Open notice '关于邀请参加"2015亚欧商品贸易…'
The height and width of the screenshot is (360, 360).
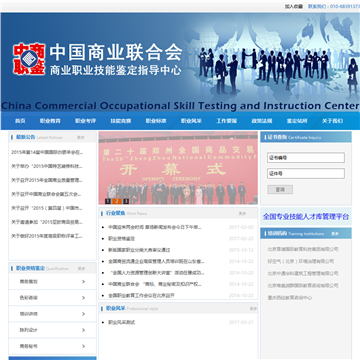click(47, 222)
